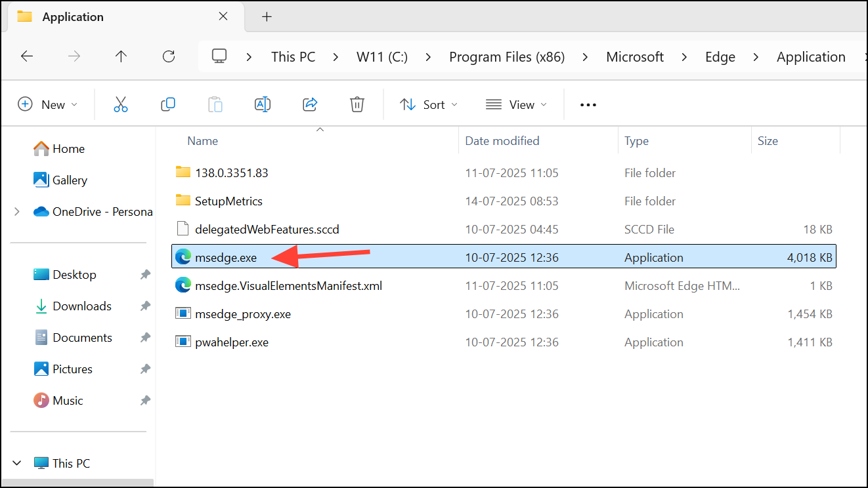This screenshot has height=488, width=868.
Task: Go back with the left arrow
Action: (27, 56)
